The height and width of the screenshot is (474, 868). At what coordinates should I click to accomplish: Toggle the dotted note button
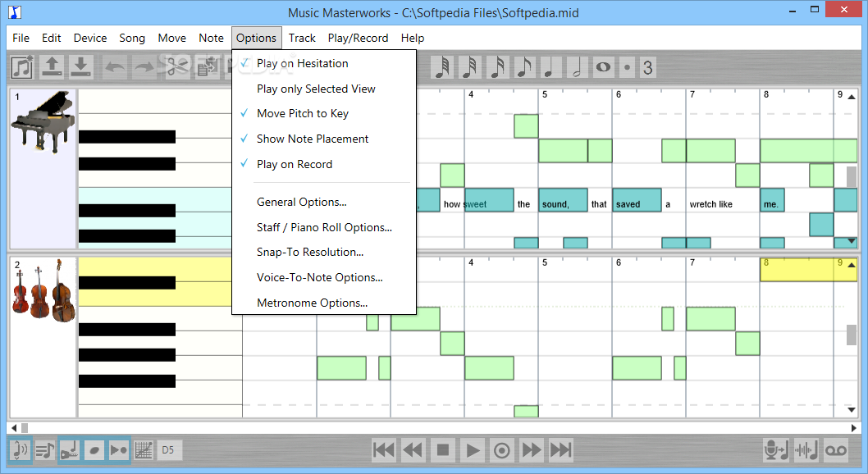[x=627, y=67]
